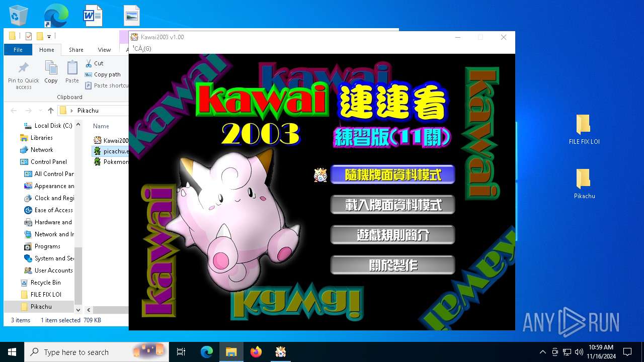
Task: Click the Kawai2003 window title icon
Action: [x=134, y=37]
